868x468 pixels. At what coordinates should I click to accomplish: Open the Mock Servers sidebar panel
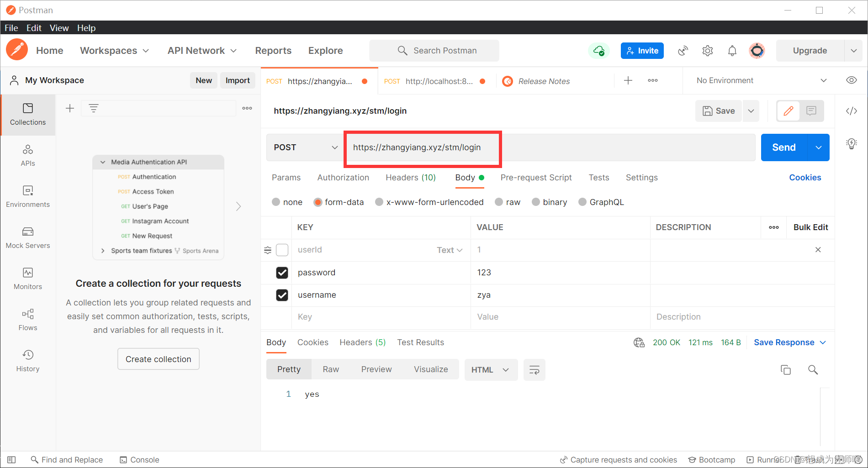pyautogui.click(x=28, y=238)
